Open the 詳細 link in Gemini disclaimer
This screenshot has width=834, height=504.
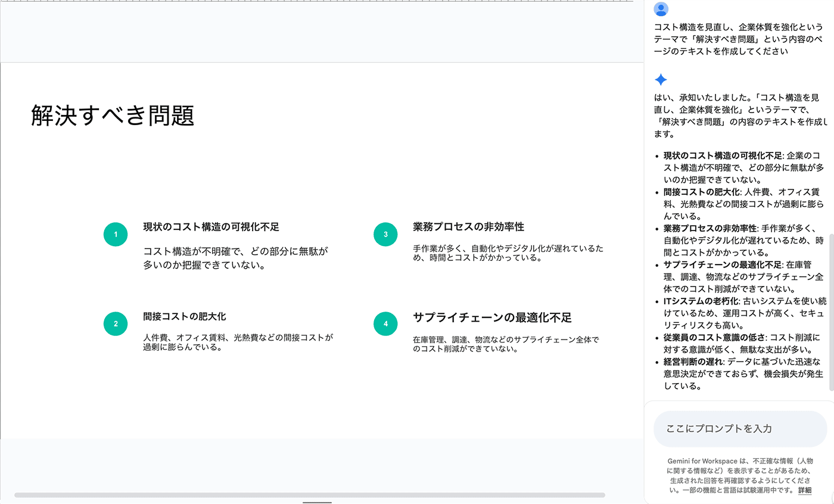click(804, 490)
